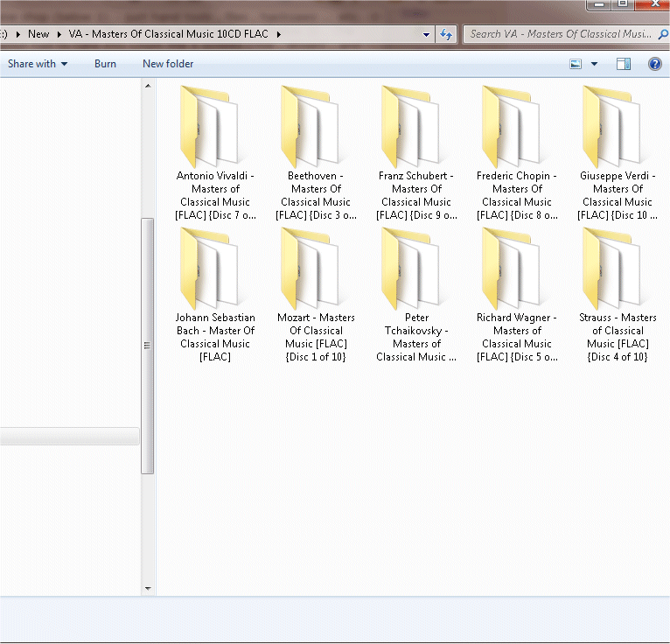670x644 pixels.
Task: Click the Frederic Chopin folder name text
Action: (x=517, y=195)
